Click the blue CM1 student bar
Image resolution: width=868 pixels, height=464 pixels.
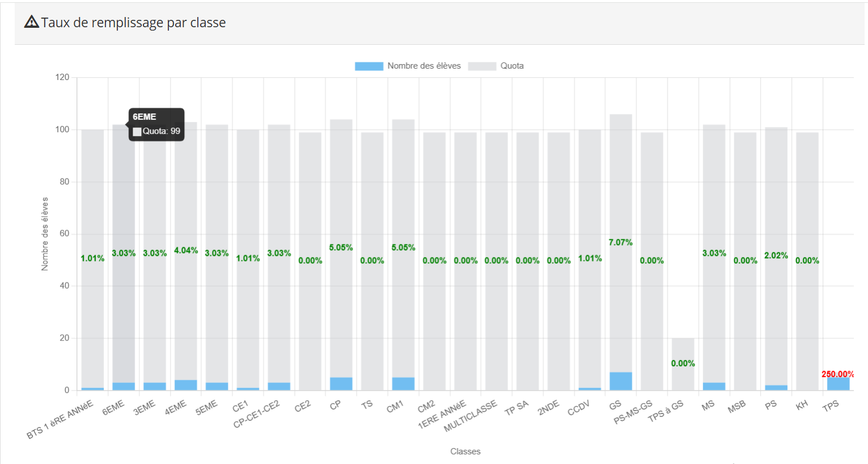click(x=403, y=384)
